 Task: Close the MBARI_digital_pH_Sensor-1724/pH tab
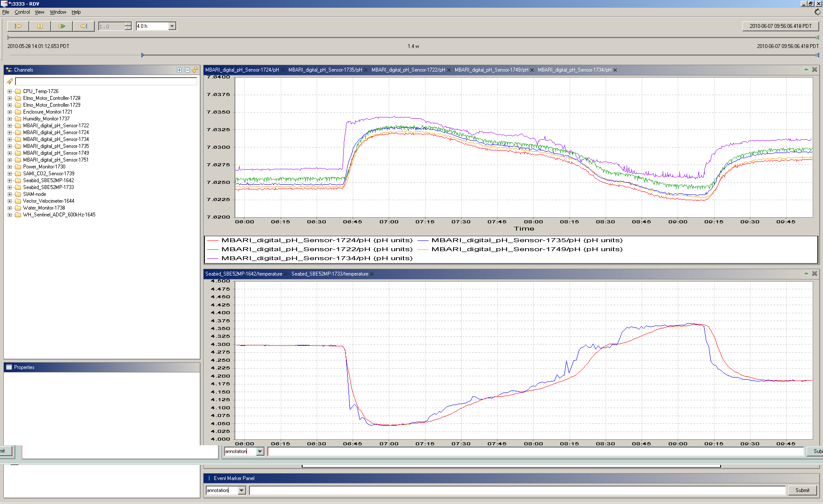point(282,70)
